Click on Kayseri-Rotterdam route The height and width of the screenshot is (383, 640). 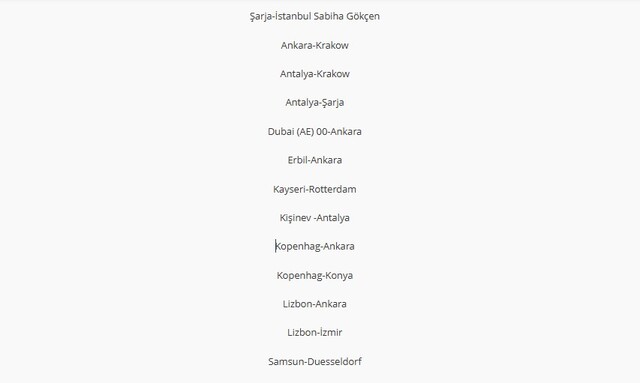315,189
